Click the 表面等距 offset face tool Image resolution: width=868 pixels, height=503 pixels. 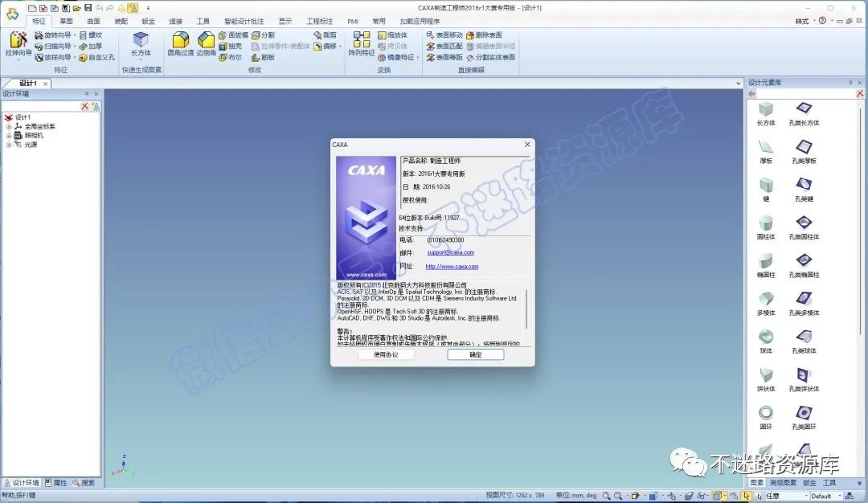[444, 57]
